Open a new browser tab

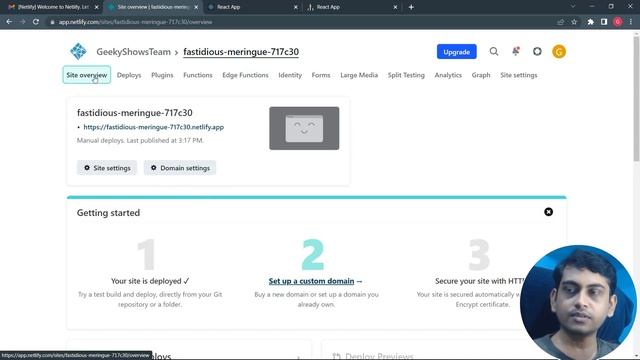[x=411, y=7]
